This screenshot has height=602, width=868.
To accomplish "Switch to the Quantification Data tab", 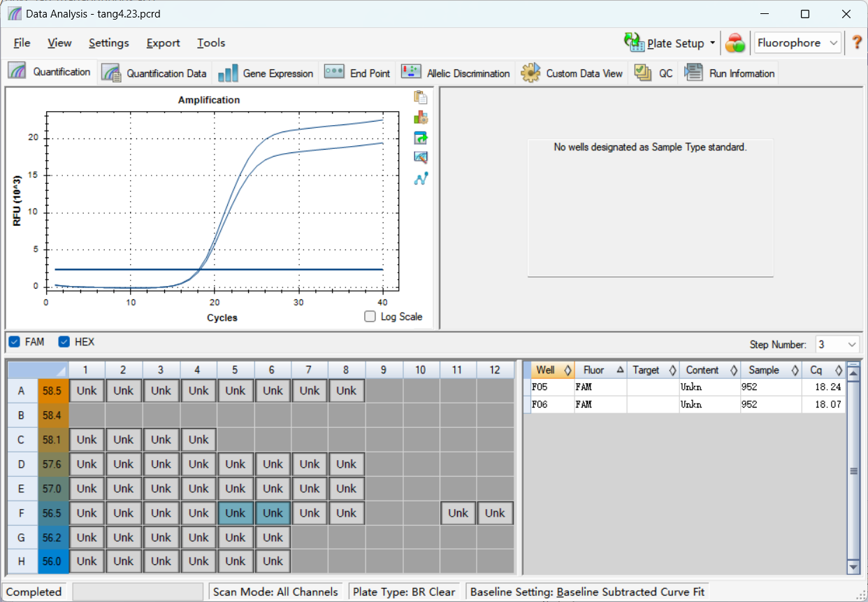I will coord(155,73).
